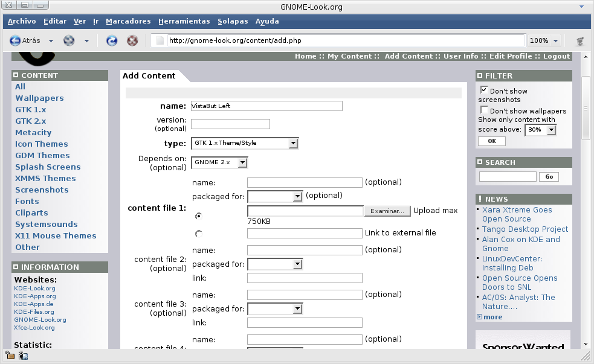Open the Xfce-Look.org website link
The image size is (594, 364).
click(x=34, y=328)
